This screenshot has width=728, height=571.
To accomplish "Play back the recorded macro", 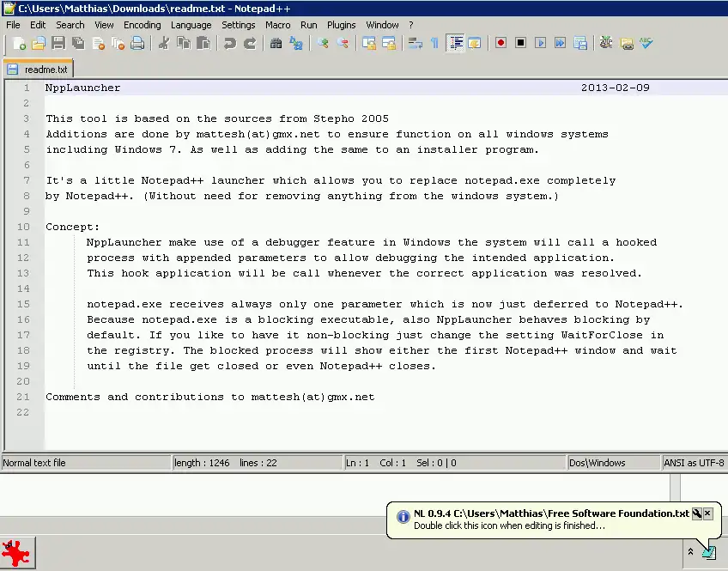I will (541, 43).
